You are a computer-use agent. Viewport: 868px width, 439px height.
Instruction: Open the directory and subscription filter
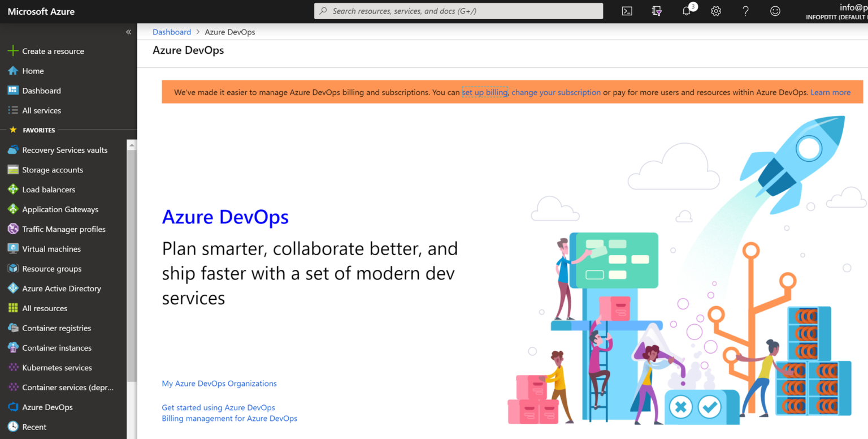tap(656, 11)
